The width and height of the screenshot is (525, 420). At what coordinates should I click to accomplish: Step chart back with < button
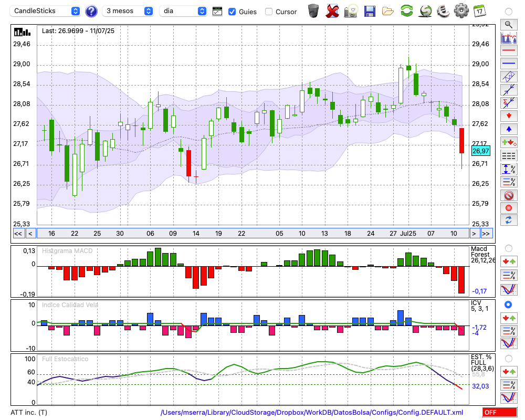pyautogui.click(x=30, y=234)
